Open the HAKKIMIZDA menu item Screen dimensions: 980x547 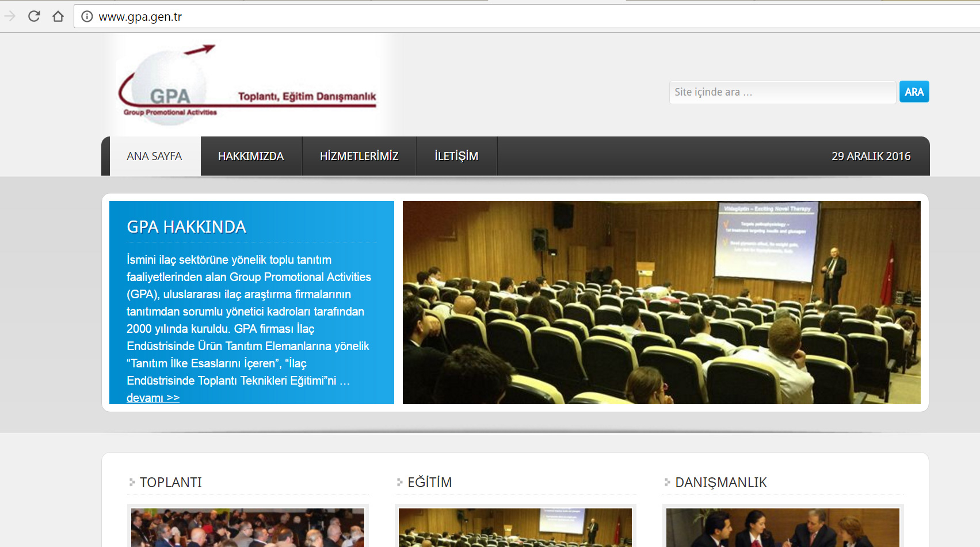(x=251, y=156)
